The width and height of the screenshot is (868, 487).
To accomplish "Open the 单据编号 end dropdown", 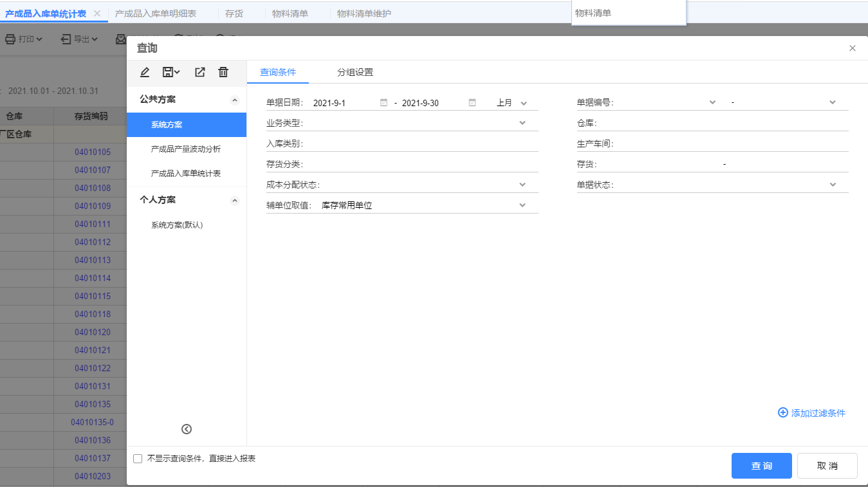I will pyautogui.click(x=833, y=102).
